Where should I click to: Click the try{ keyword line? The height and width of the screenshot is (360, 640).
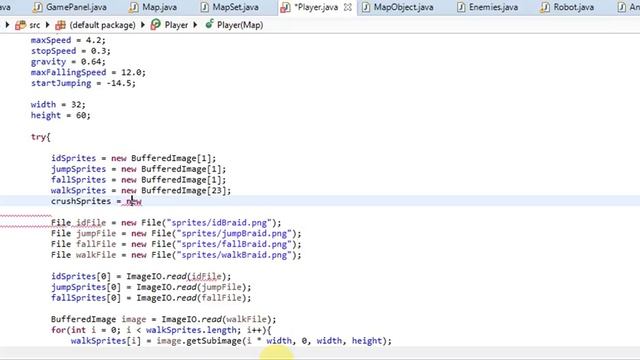tap(40, 137)
